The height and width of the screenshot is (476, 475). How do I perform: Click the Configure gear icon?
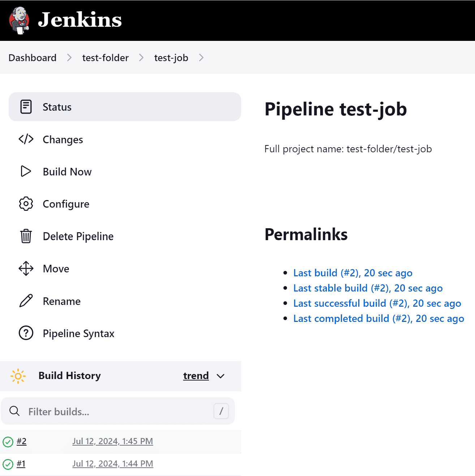point(26,204)
